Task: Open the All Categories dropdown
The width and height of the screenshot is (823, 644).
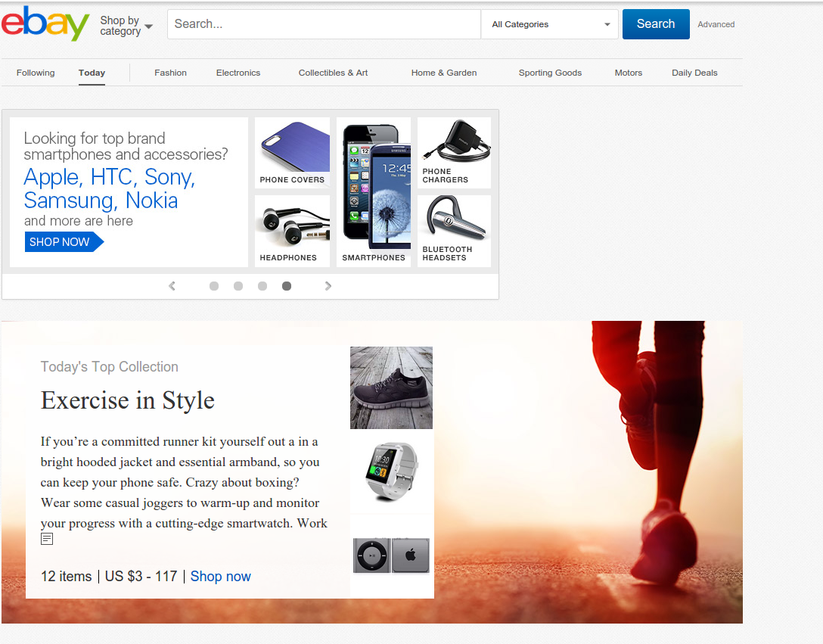Action: click(549, 24)
